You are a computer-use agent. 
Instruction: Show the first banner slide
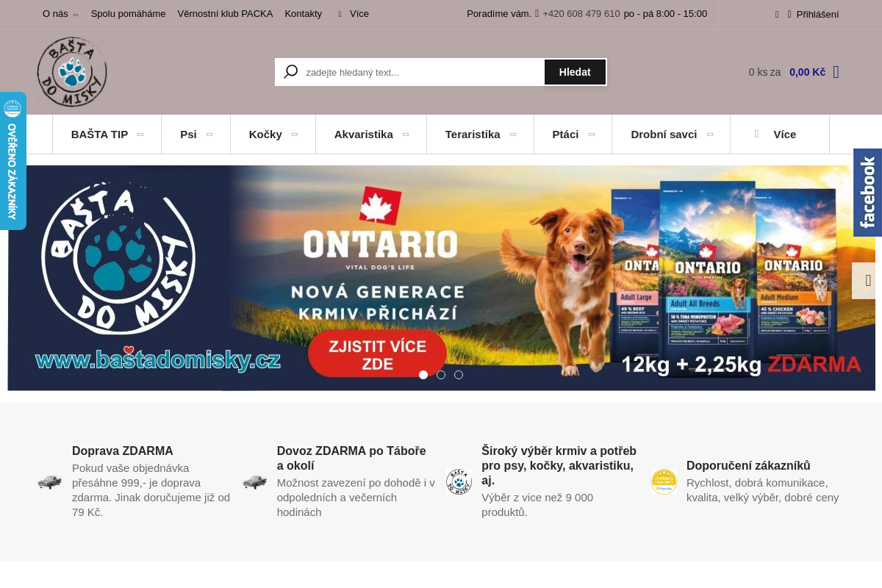(423, 375)
